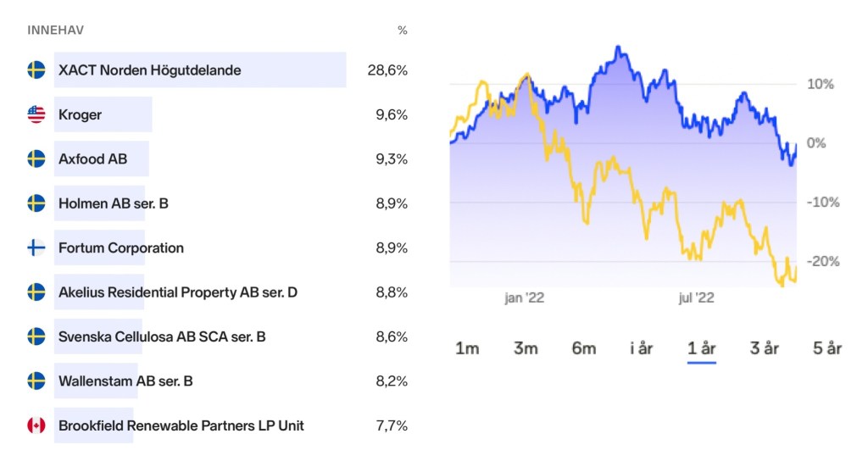
Task: Select the 1m time range tab
Action: point(467,348)
